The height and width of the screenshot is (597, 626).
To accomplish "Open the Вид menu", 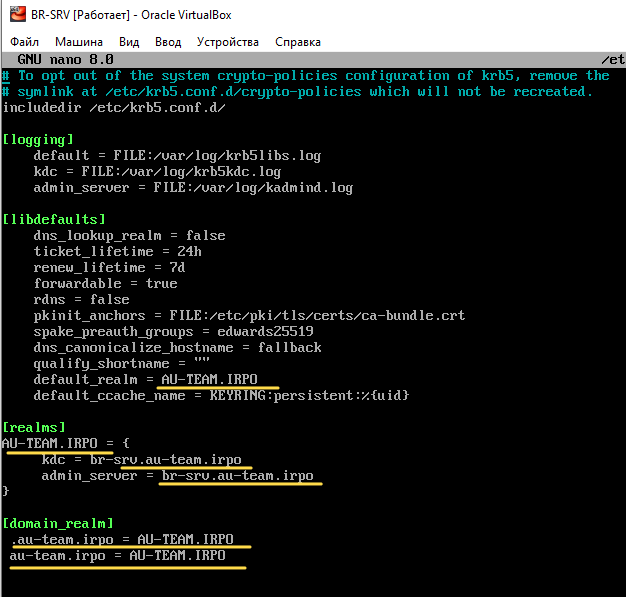I will pyautogui.click(x=129, y=42).
